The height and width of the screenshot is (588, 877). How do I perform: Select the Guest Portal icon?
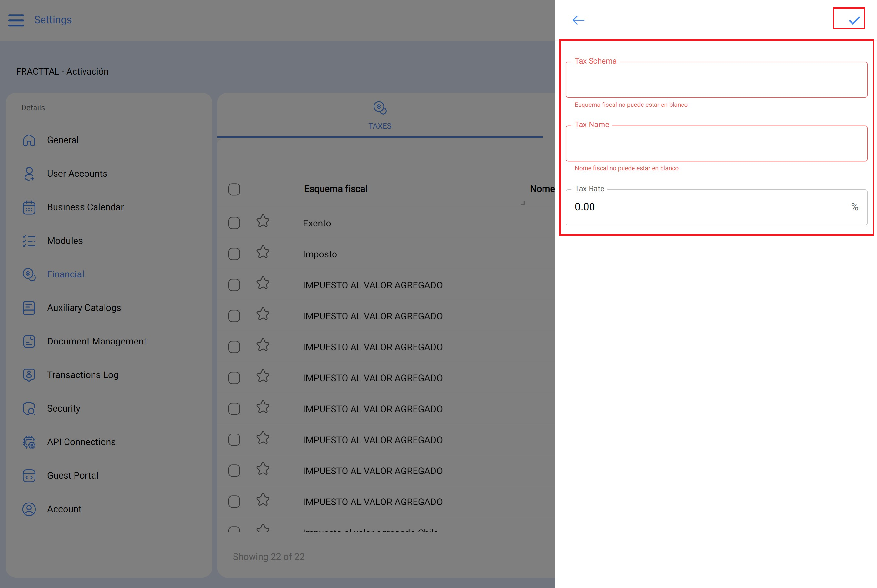pyautogui.click(x=28, y=475)
